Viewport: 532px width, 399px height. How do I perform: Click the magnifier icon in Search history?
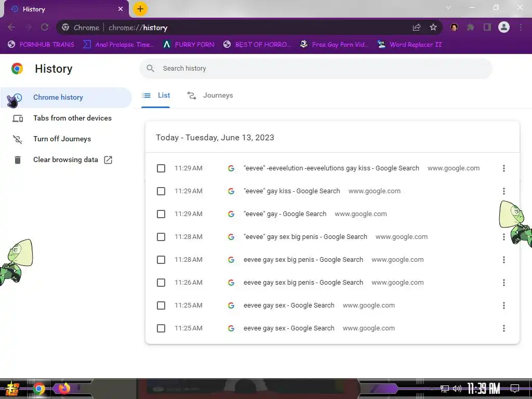point(150,68)
